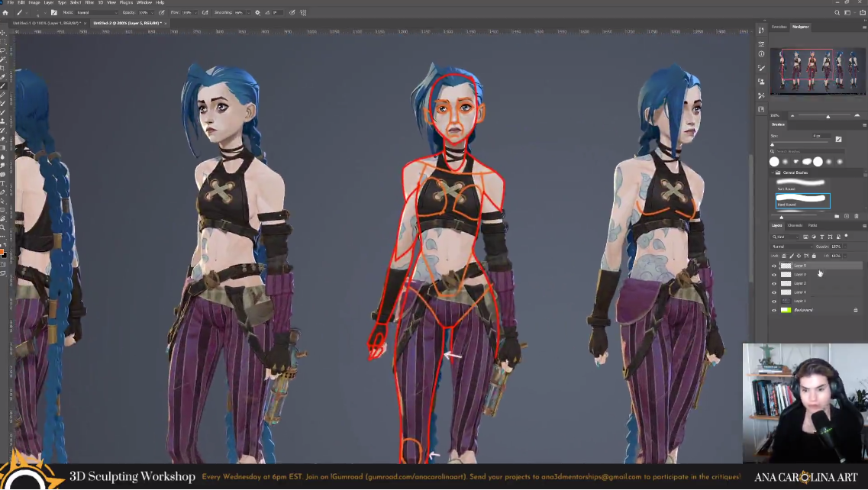Viewport: 868px width, 490px height.
Task: Open the Window menu
Action: click(144, 2)
